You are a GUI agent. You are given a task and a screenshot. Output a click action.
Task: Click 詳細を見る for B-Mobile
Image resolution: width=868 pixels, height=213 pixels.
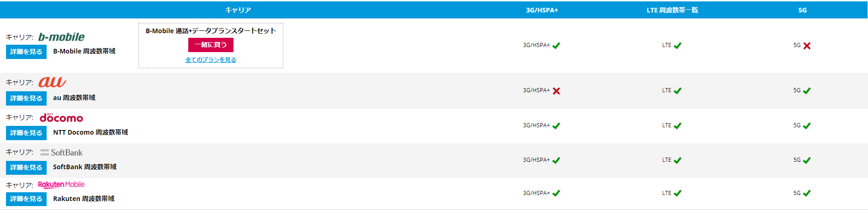tap(26, 52)
